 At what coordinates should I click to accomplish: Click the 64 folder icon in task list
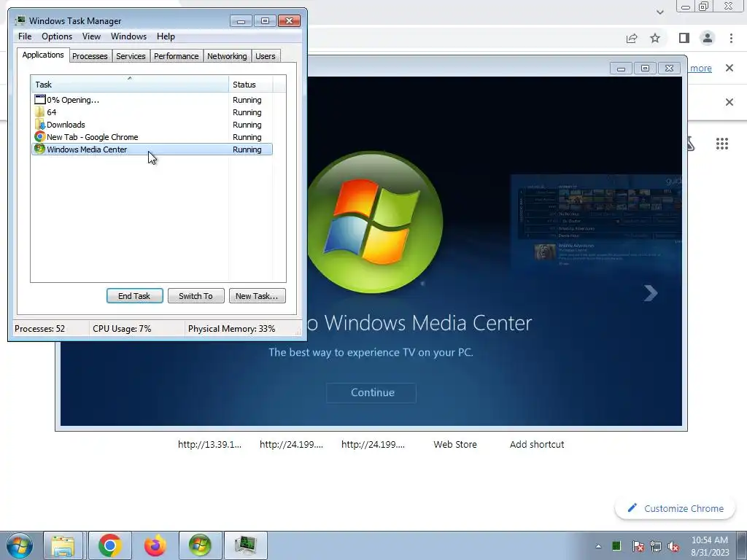39,112
